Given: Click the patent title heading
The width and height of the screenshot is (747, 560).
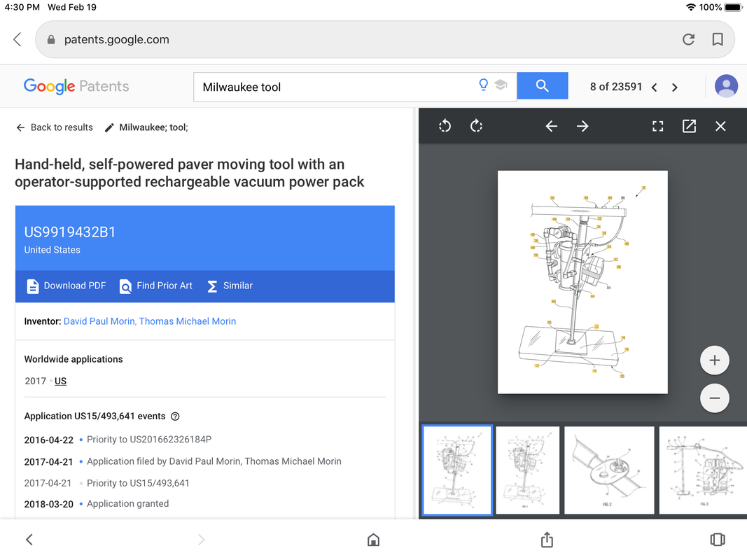Looking at the screenshot, I should [x=190, y=173].
